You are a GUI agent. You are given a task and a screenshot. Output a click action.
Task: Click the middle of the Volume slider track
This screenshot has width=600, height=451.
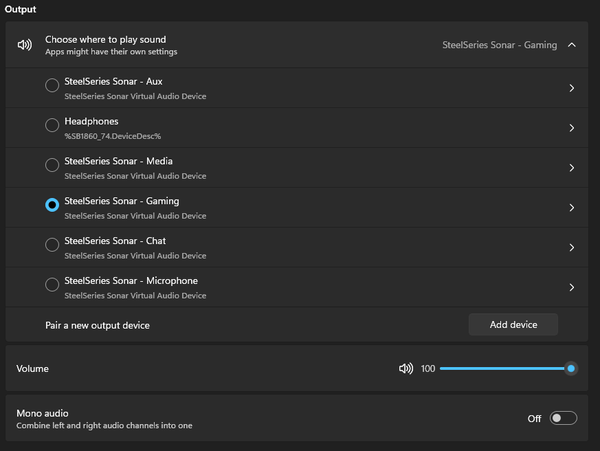pyautogui.click(x=505, y=368)
